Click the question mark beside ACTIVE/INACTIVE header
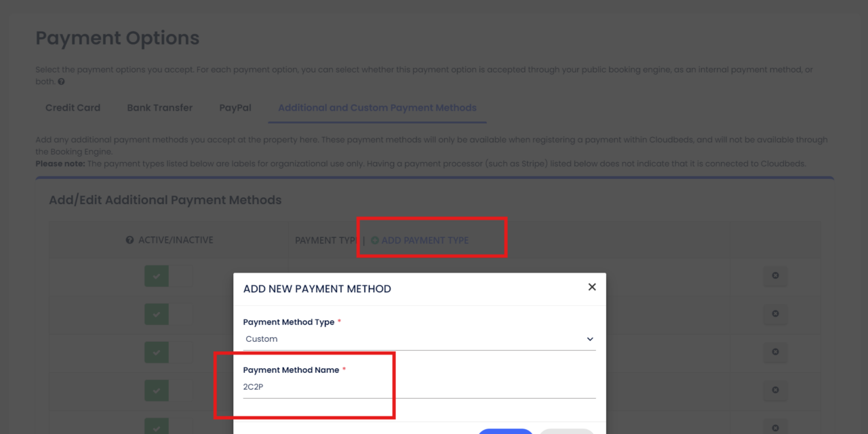The image size is (868, 434). point(130,239)
